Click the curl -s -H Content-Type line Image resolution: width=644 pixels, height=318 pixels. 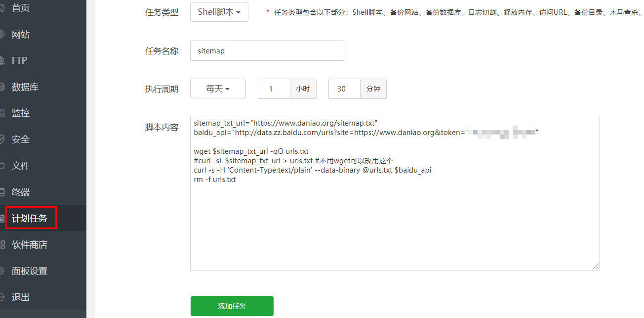pos(313,170)
